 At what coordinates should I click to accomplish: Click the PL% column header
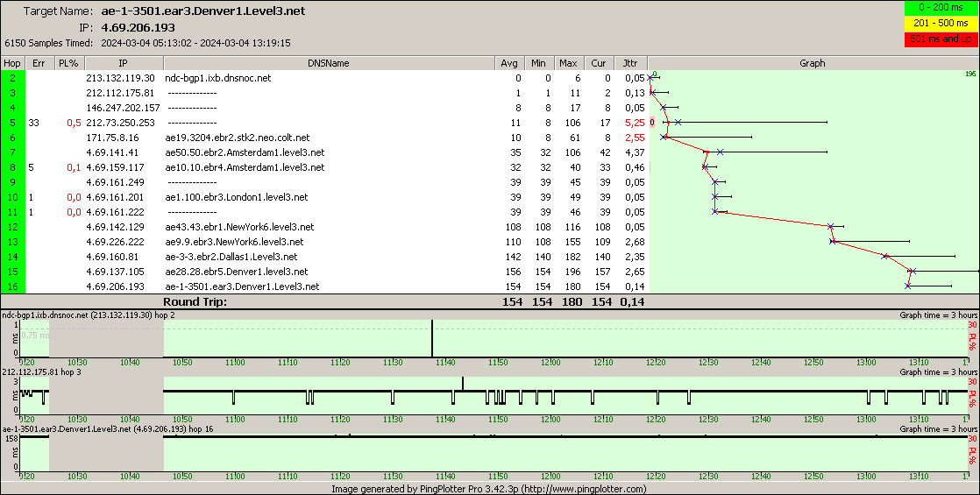pos(67,63)
